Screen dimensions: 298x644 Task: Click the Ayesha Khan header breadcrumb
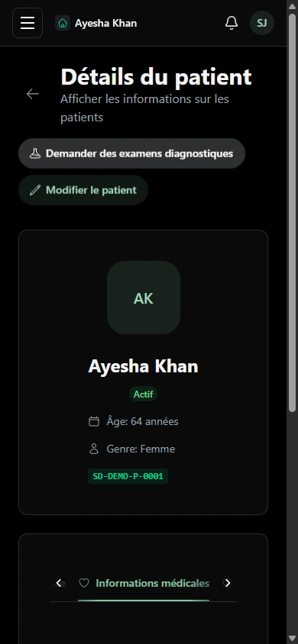pyautogui.click(x=105, y=24)
